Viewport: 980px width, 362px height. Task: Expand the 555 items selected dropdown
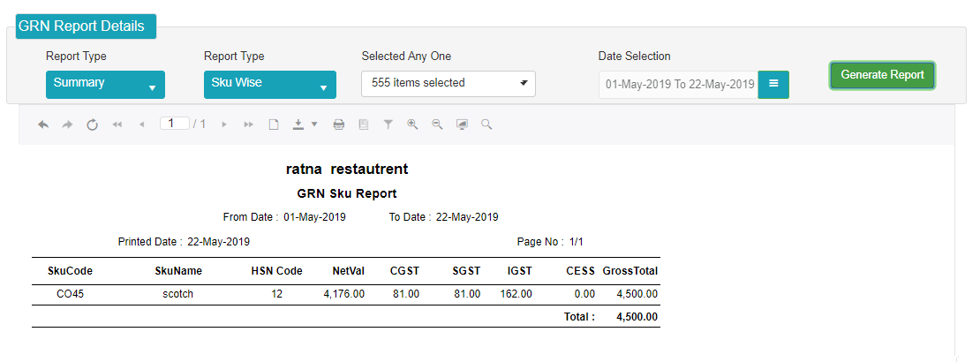click(449, 84)
